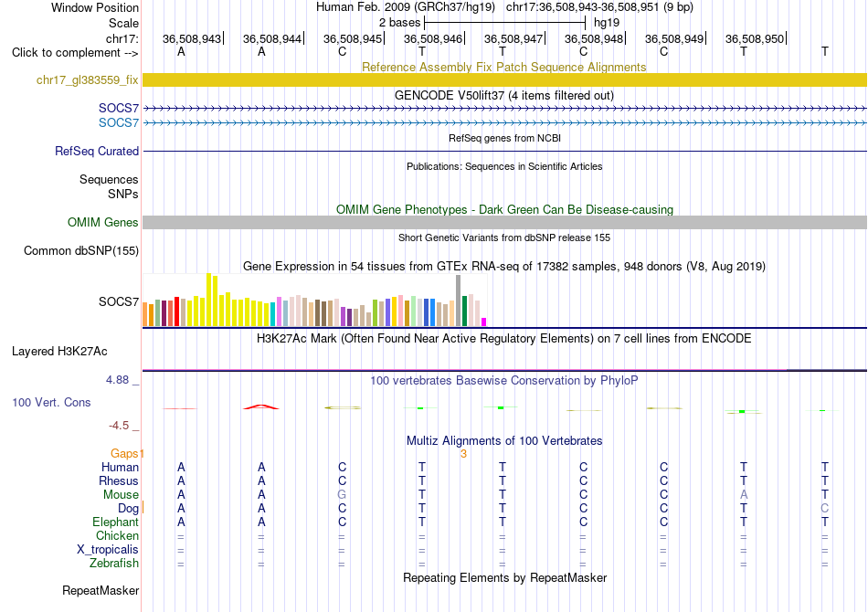Click the Dog species label
Viewport: 868px width, 612px height.
(129, 508)
